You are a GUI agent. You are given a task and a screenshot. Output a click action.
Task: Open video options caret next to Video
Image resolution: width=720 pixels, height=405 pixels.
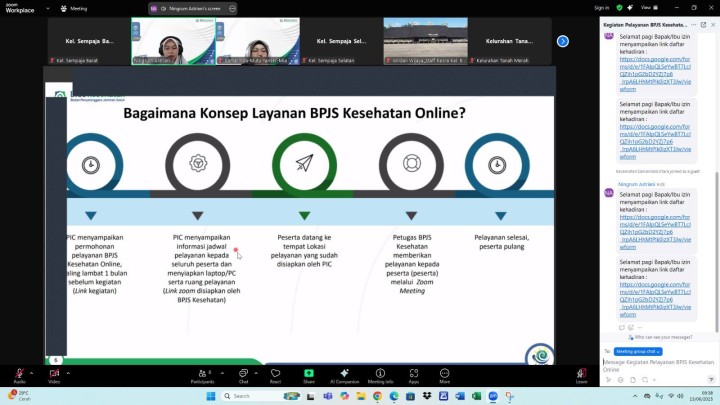point(68,373)
